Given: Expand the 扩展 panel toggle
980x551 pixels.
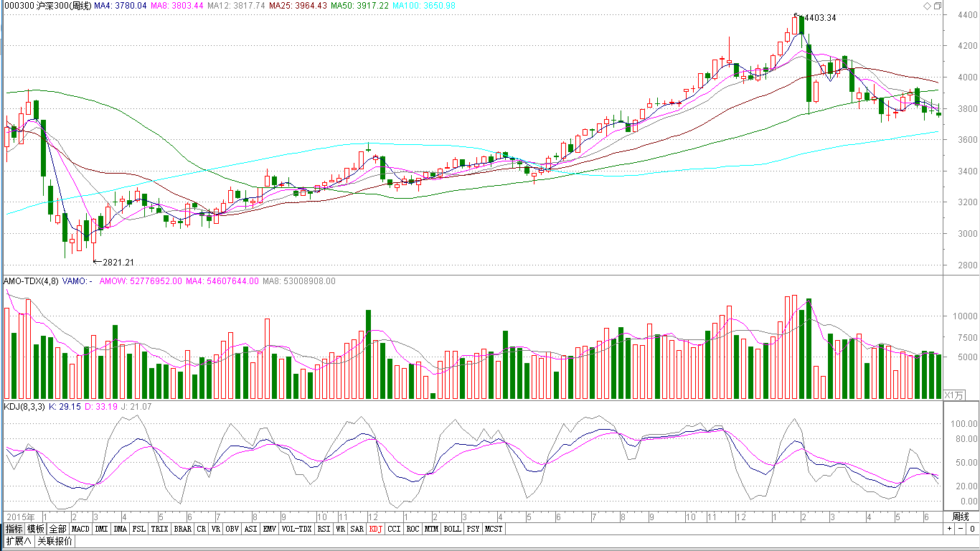Looking at the screenshot, I should (x=19, y=541).
